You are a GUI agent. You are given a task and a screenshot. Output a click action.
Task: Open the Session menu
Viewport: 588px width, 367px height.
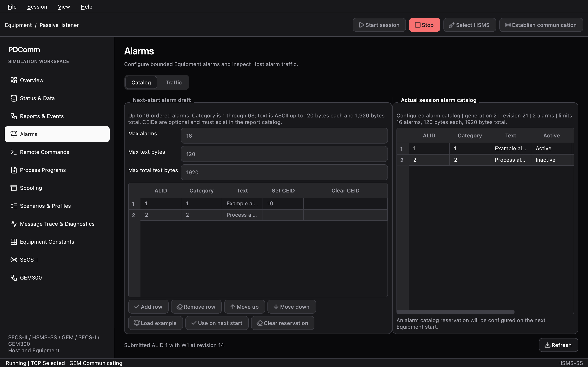point(37,7)
